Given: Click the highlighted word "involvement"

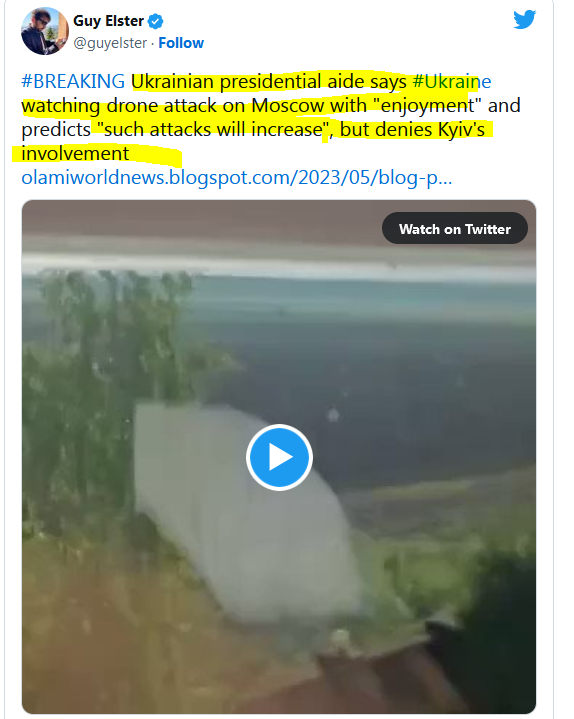Looking at the screenshot, I should 75,154.
